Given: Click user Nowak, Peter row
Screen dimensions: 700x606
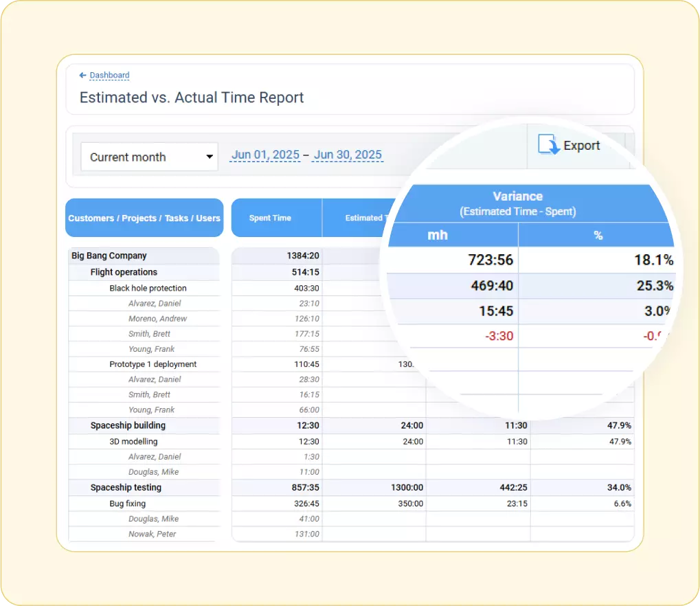Looking at the screenshot, I should click(152, 534).
